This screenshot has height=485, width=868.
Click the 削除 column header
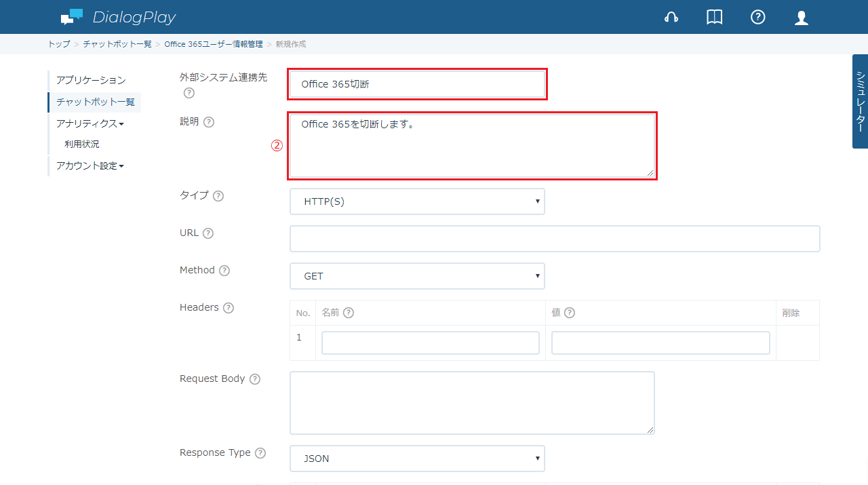click(x=791, y=313)
